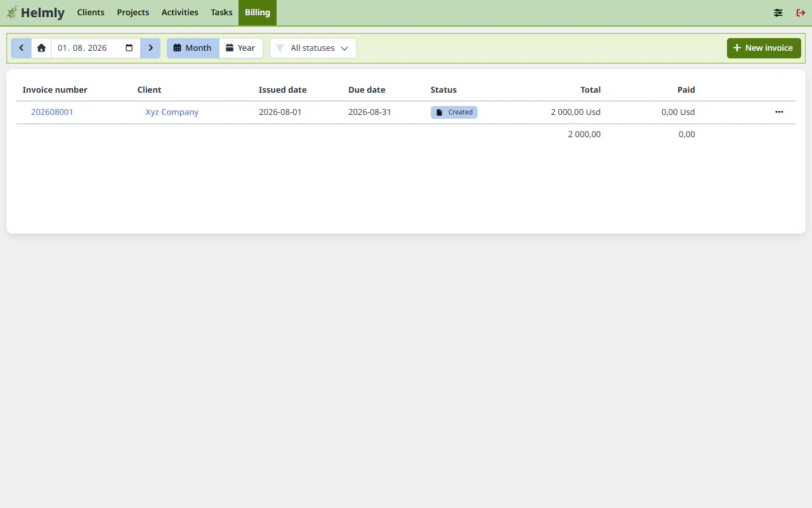The width and height of the screenshot is (812, 508).
Task: Click the footer total sum 2 000,00
Action: (x=584, y=134)
